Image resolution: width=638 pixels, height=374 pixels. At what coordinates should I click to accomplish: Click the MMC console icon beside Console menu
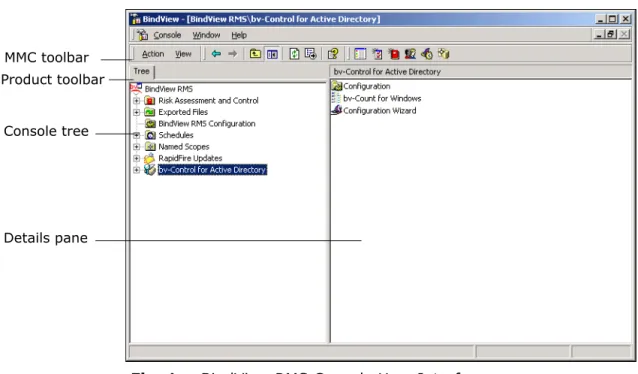pos(142,35)
